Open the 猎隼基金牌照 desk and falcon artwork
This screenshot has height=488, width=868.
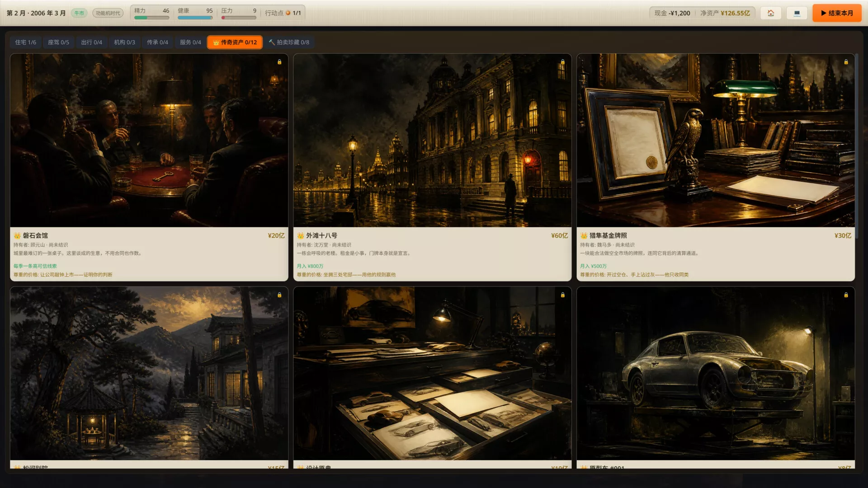coord(716,141)
